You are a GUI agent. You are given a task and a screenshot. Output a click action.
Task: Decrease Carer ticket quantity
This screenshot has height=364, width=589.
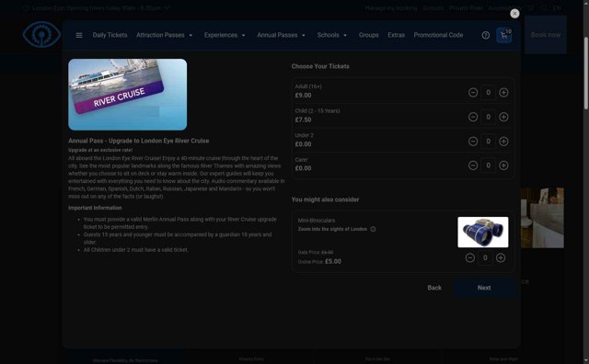click(x=473, y=165)
